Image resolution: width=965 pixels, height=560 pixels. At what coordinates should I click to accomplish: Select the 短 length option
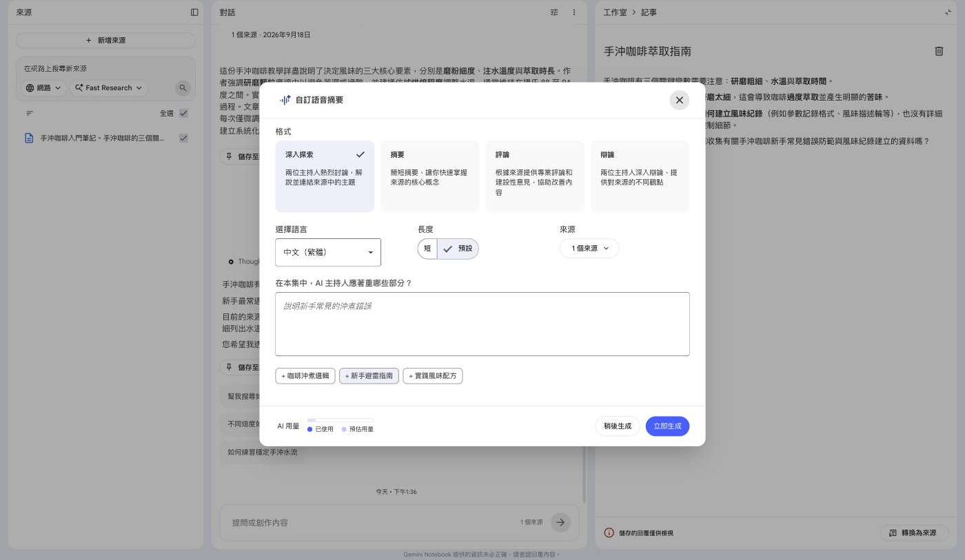[427, 249]
